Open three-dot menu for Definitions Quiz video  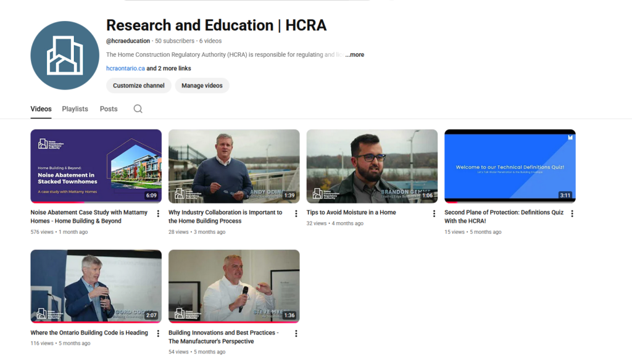point(572,213)
